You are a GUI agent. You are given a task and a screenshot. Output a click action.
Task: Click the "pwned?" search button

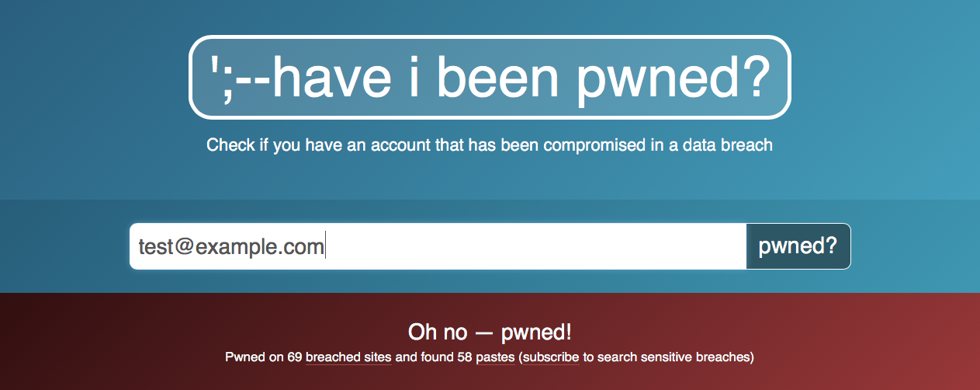(x=798, y=246)
